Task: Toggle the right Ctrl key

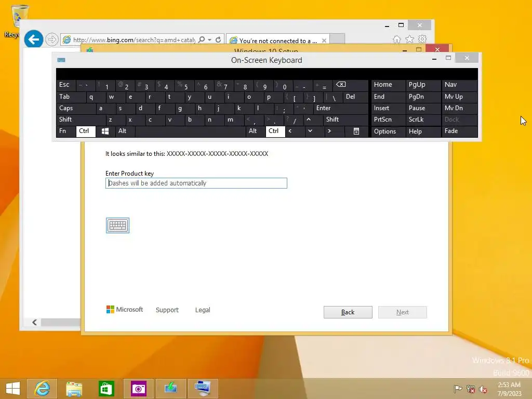Action: [x=275, y=131]
